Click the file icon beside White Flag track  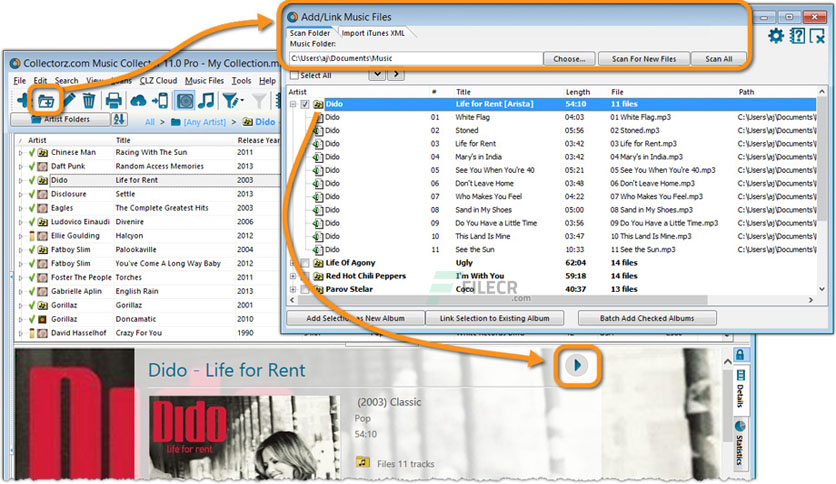point(318,117)
